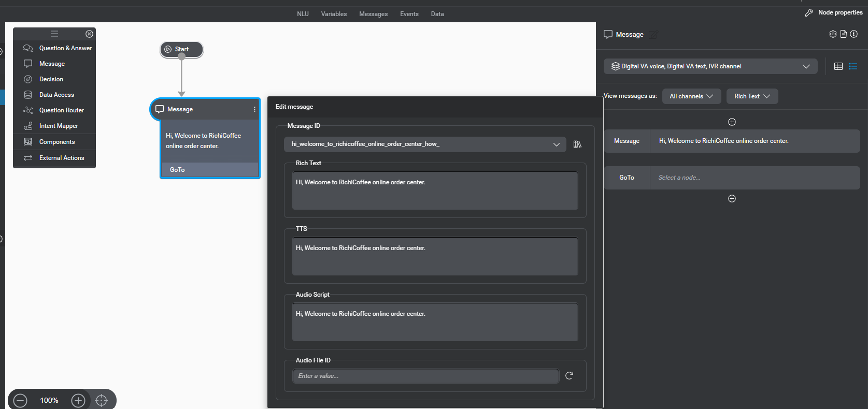Click the Audio File ID input field

click(x=425, y=376)
